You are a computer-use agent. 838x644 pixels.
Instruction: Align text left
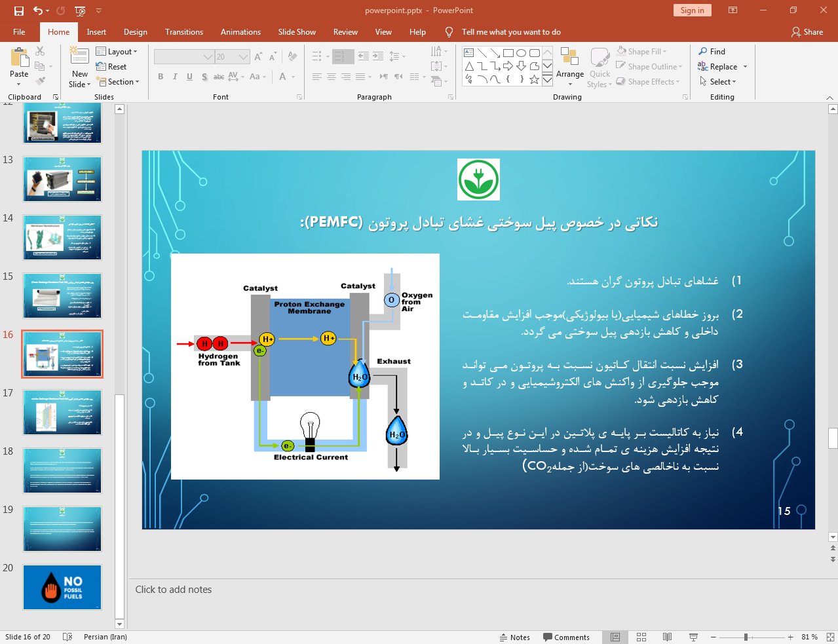[x=317, y=77]
